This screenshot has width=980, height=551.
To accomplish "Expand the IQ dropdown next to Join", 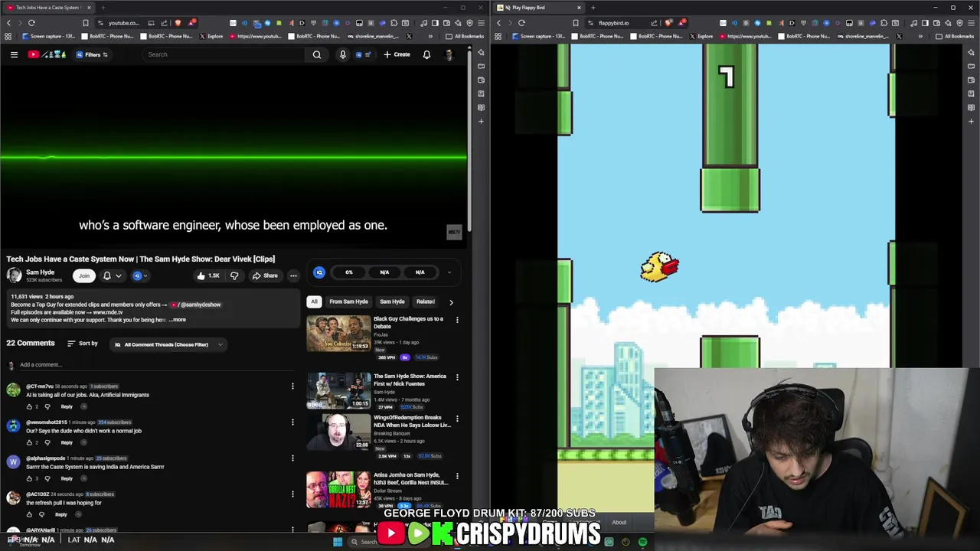I will click(x=140, y=275).
